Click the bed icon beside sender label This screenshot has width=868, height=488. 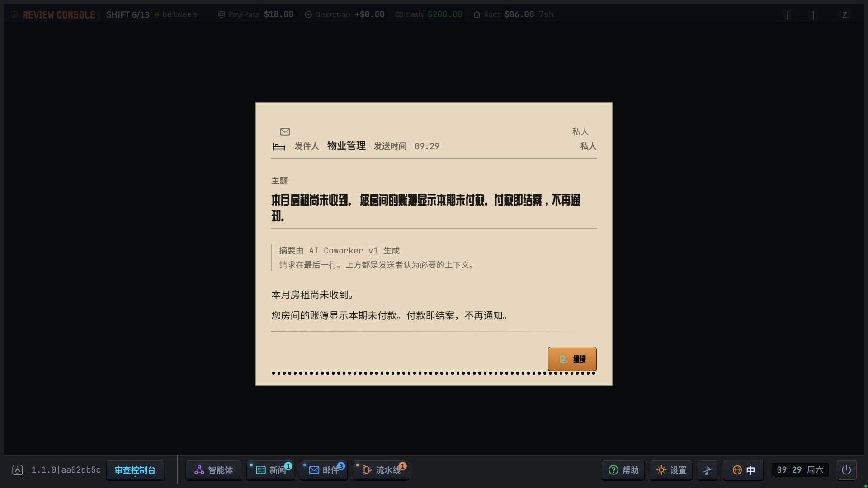(x=279, y=146)
